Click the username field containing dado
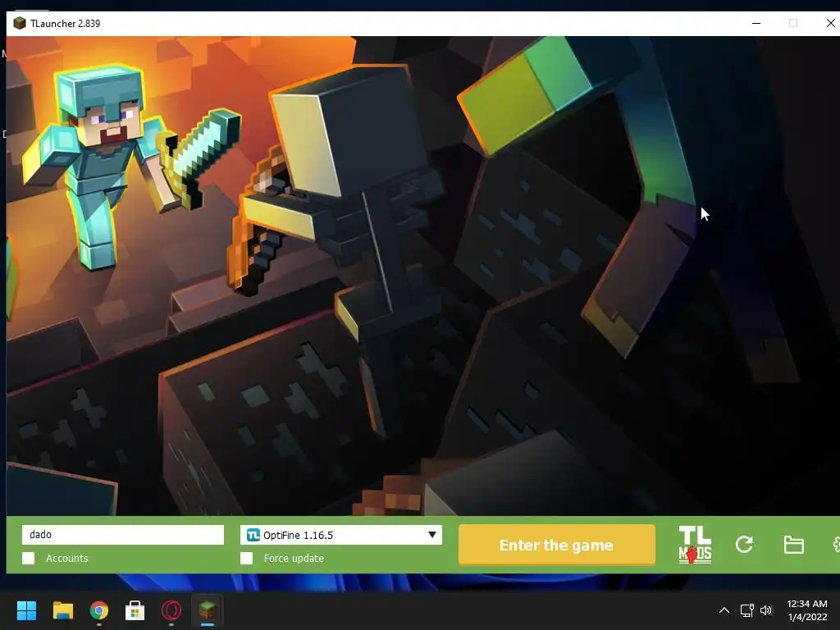This screenshot has width=840, height=630. pyautogui.click(x=123, y=535)
